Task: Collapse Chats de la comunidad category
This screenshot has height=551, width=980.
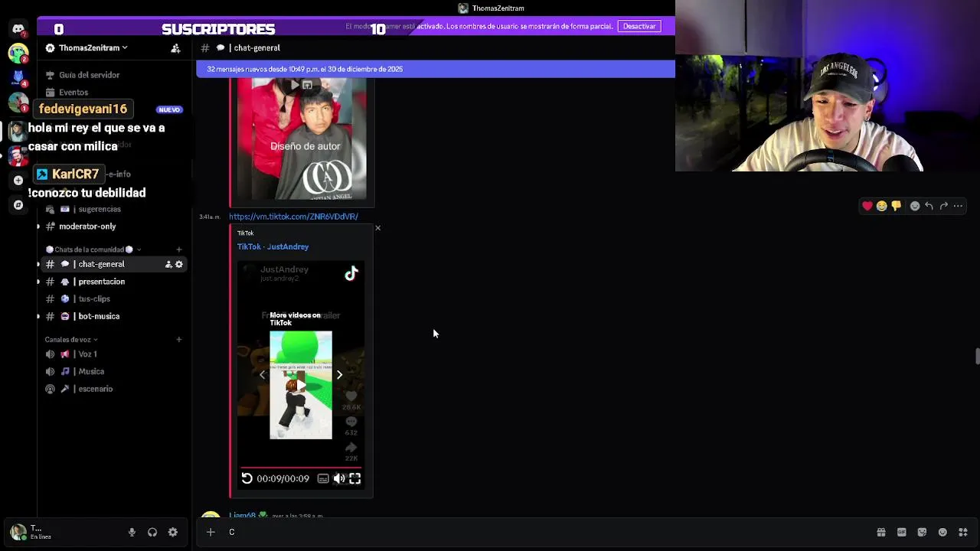Action: [93, 249]
